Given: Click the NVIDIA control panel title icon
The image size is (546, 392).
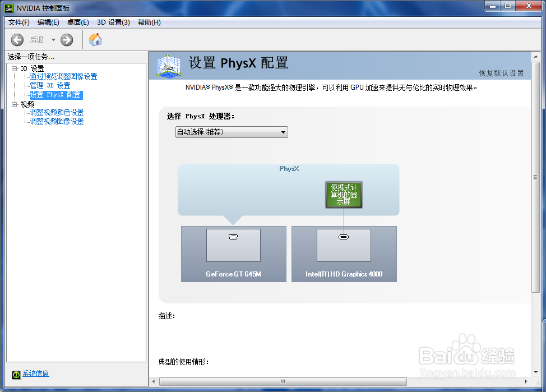Looking at the screenshot, I should (x=9, y=8).
